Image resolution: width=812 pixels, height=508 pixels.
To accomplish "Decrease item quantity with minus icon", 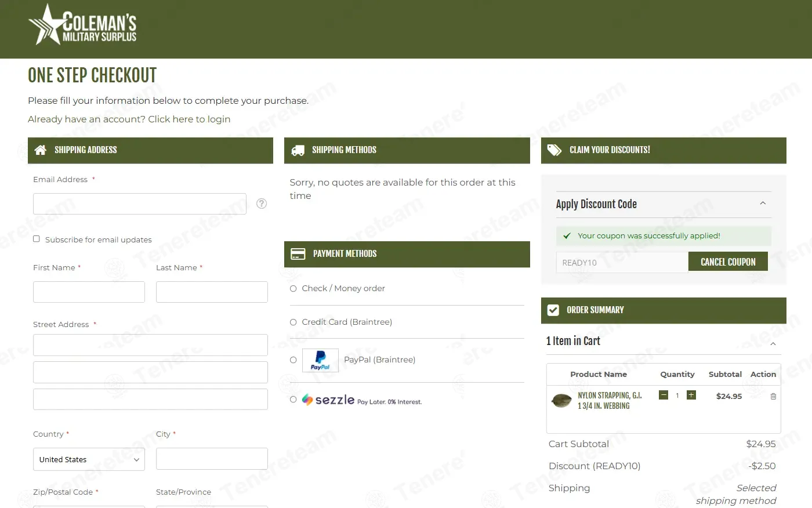I will pyautogui.click(x=664, y=395).
